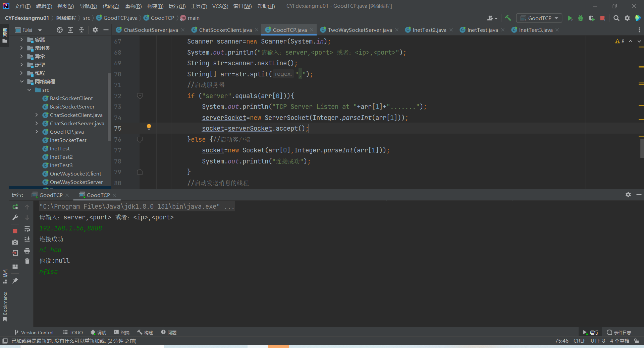Expand the 容器 folder
644x348 pixels.
point(21,40)
